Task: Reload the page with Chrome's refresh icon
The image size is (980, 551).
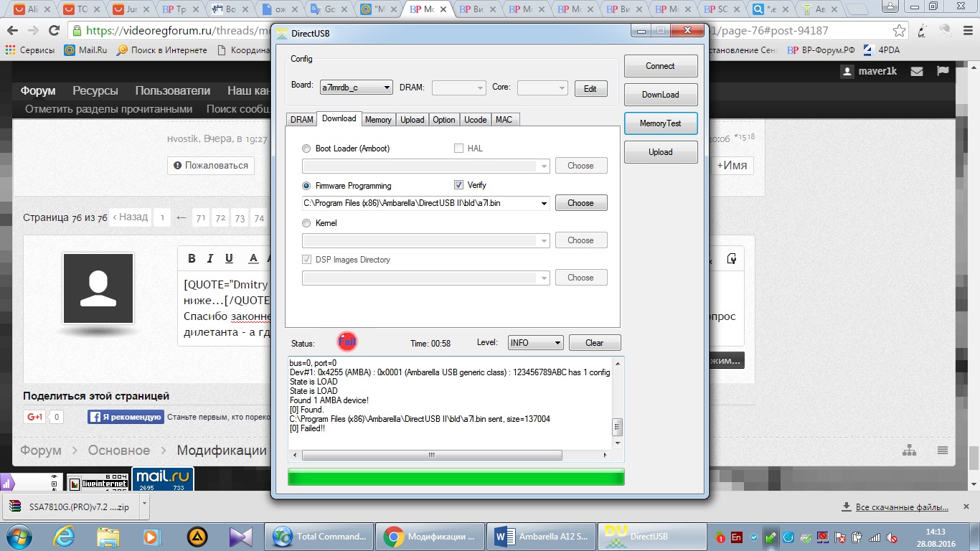Action: [54, 31]
